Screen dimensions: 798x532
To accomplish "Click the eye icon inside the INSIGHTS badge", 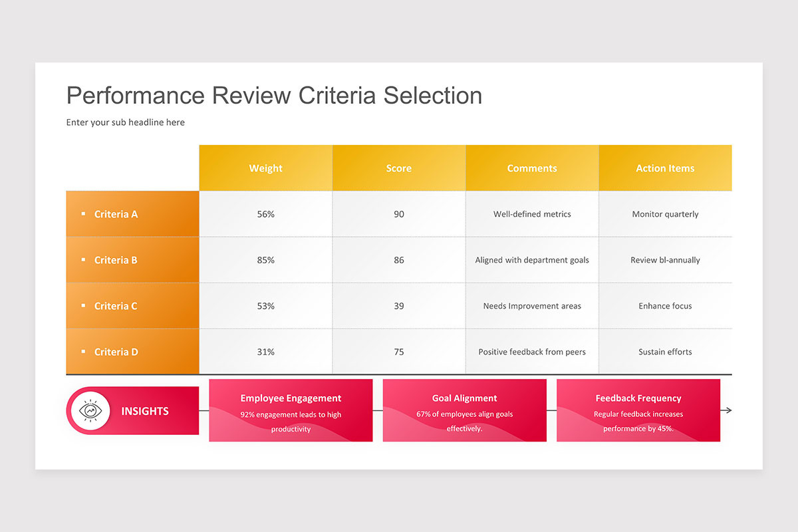I will [92, 411].
